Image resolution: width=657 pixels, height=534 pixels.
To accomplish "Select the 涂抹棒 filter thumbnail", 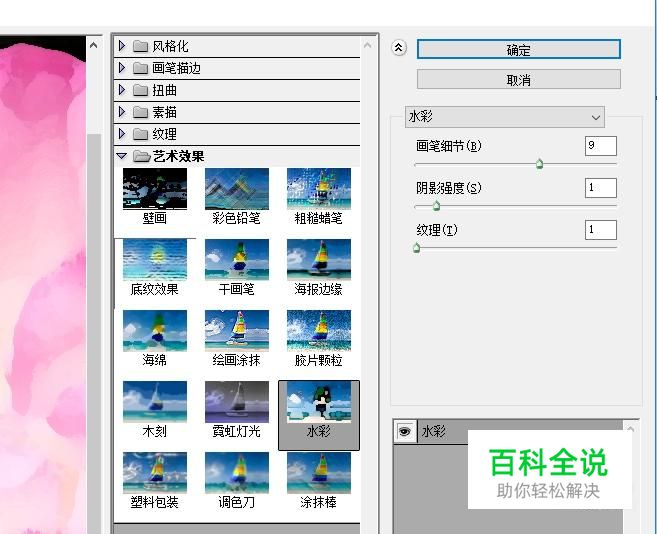I will (x=319, y=473).
